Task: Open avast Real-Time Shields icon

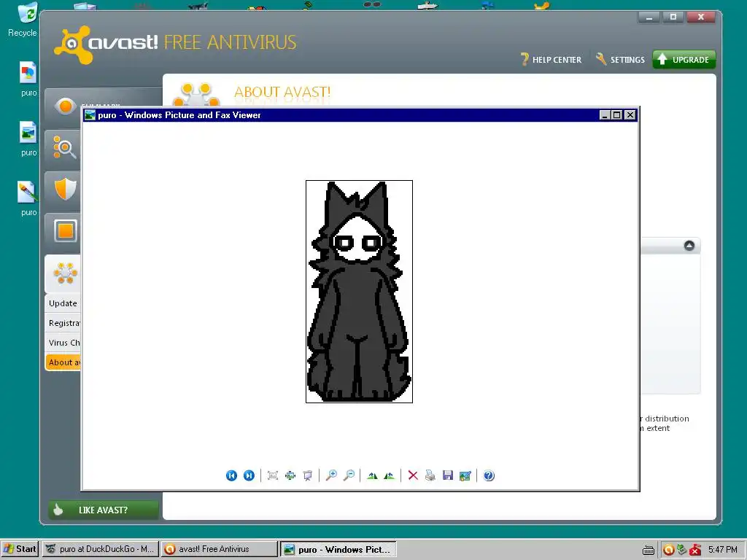Action: 65,189
